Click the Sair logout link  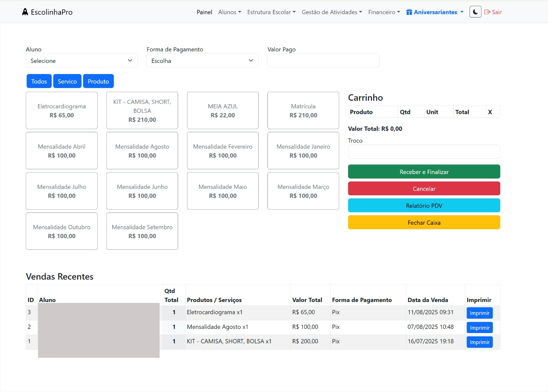[493, 12]
